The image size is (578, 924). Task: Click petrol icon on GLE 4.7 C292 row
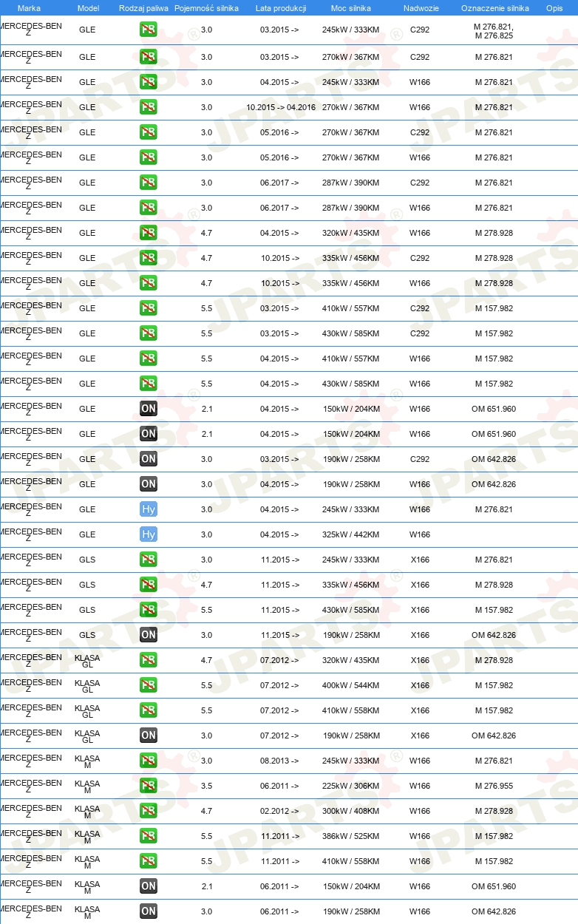[149, 258]
